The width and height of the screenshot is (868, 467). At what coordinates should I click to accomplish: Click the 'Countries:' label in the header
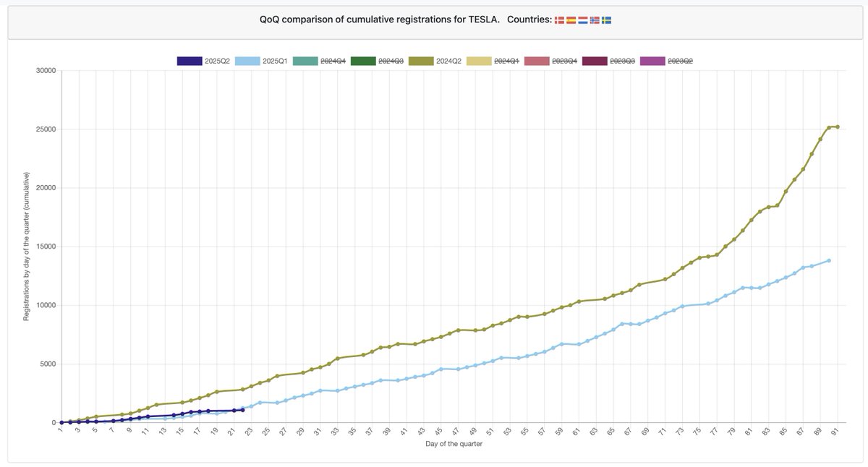[529, 20]
